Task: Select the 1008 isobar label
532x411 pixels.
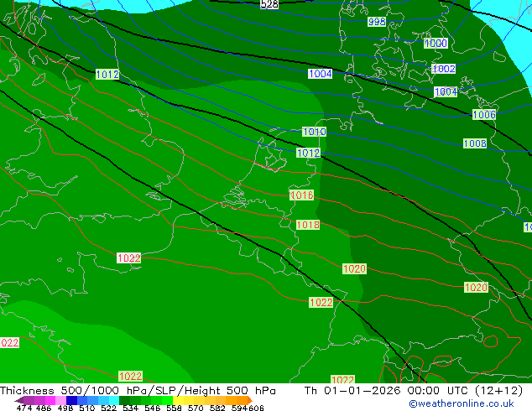Action: [475, 143]
